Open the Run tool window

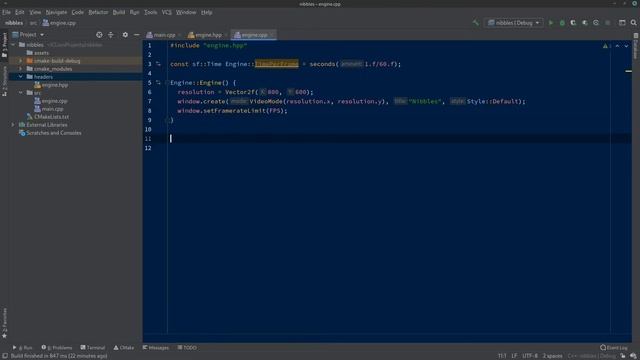click(x=22, y=348)
